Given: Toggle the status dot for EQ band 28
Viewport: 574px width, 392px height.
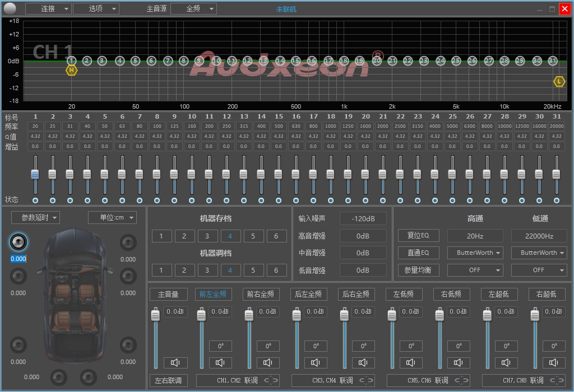Looking at the screenshot, I should 504,200.
